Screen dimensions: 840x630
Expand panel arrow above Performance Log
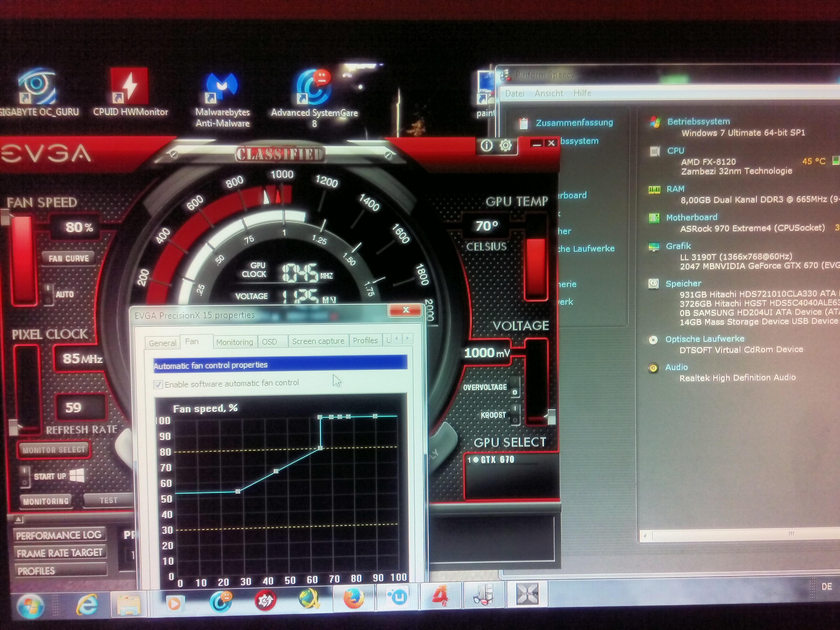pyautogui.click(x=19, y=519)
